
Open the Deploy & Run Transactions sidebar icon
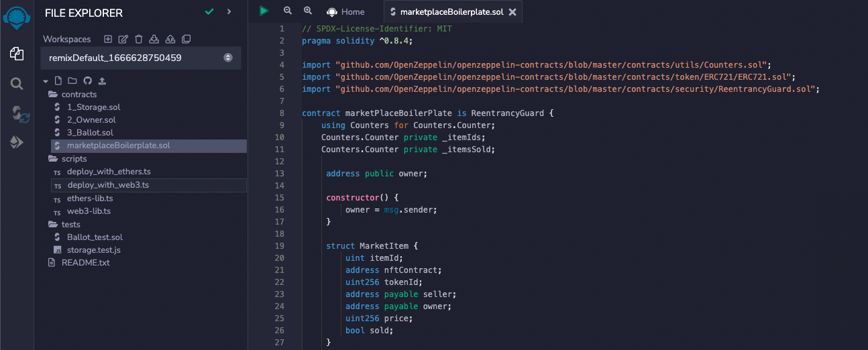pyautogui.click(x=17, y=142)
